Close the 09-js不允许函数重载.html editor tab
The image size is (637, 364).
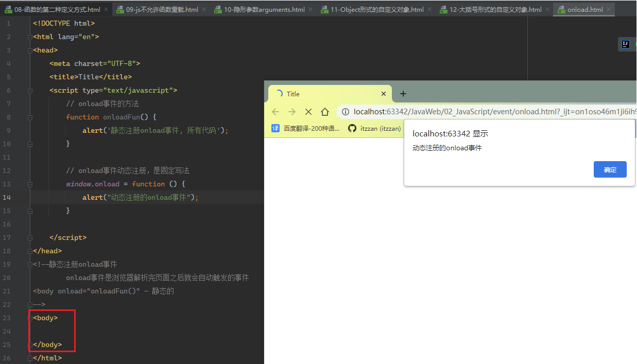(204, 10)
